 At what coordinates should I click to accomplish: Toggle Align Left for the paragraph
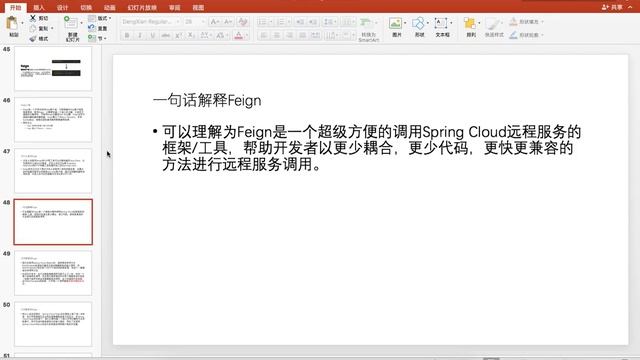pyautogui.click(x=264, y=36)
